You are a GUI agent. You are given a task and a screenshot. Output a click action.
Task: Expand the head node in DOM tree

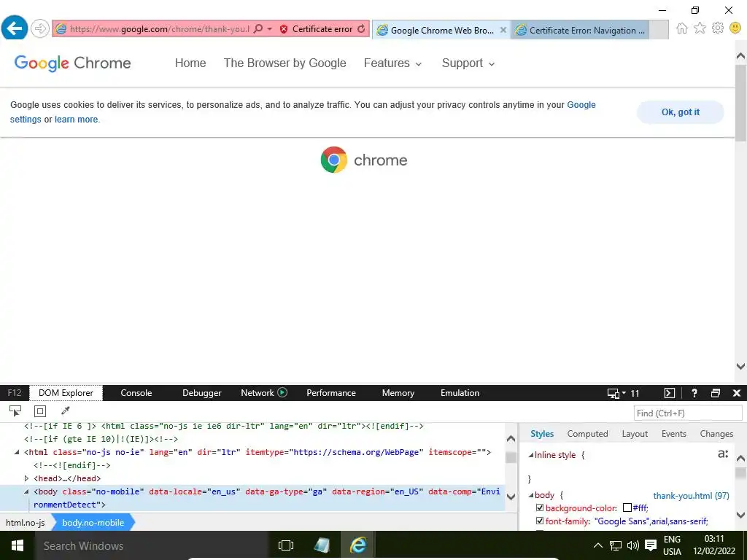[27, 478]
